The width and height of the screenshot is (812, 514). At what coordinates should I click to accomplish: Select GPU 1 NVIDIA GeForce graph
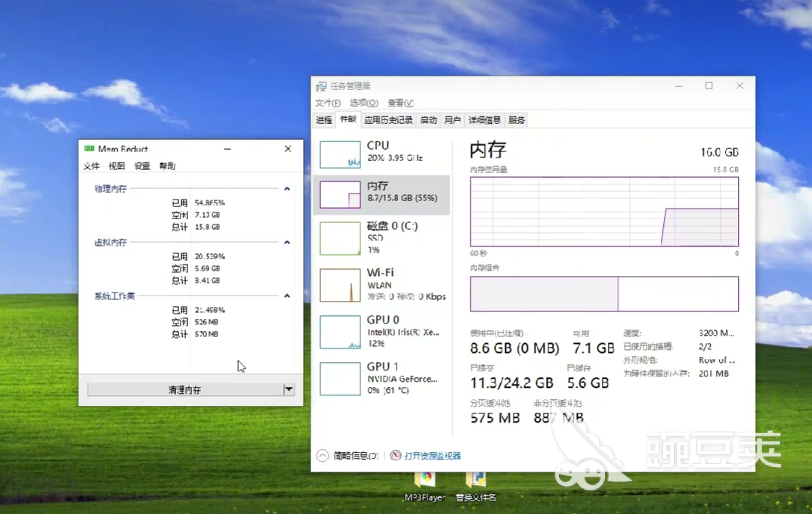tap(340, 379)
